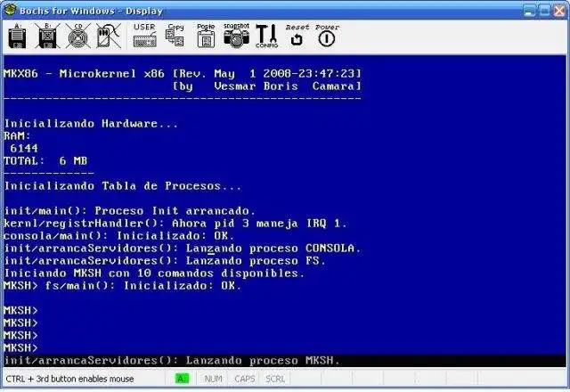Image resolution: width=570 pixels, height=392 pixels.
Task: Click the 'kernl/registrHandler()' IRQ line
Action: pos(175,224)
